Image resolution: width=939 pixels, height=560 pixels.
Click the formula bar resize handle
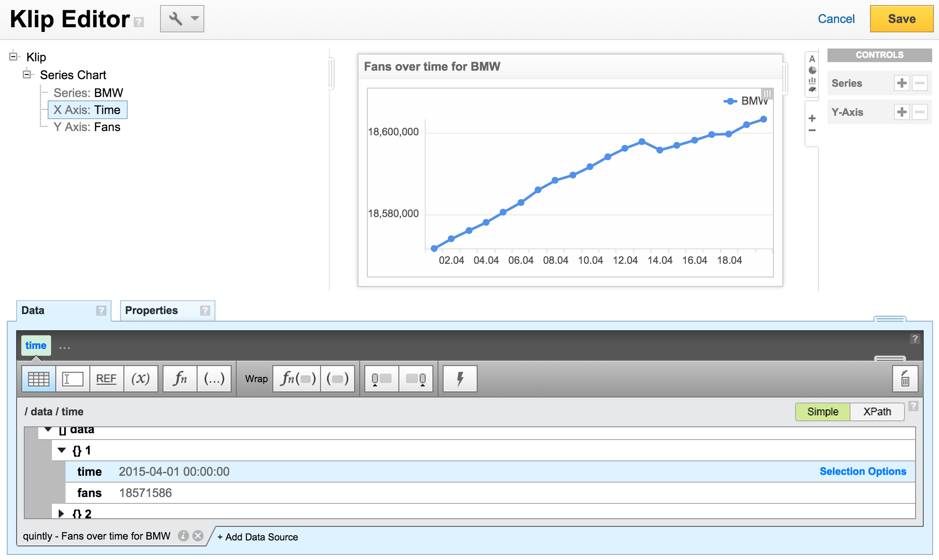(890, 358)
